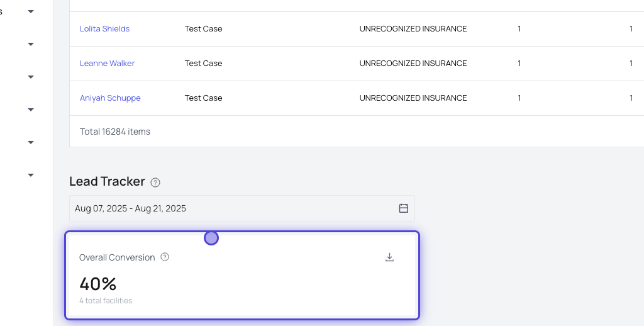
Task: Download the Overall Conversion report
Action: [x=389, y=257]
